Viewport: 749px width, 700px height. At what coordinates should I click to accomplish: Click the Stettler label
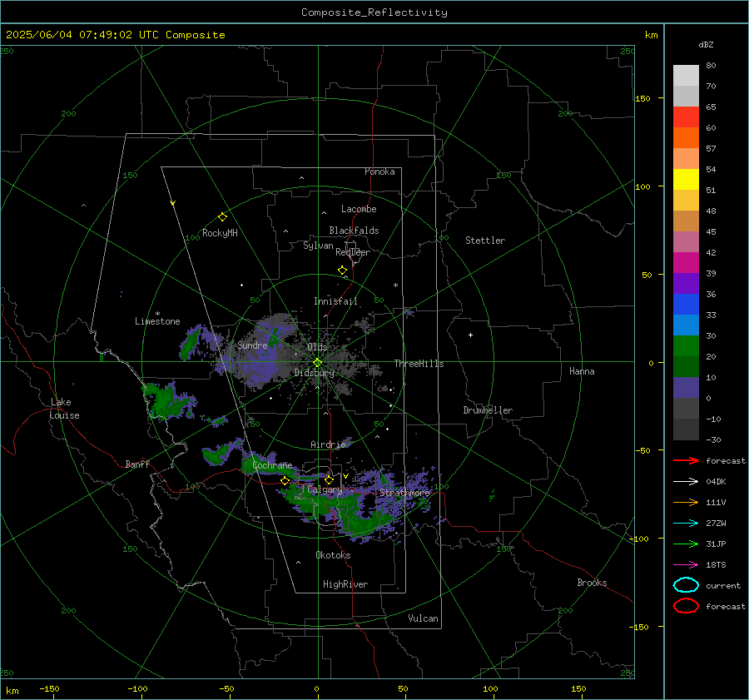pos(485,241)
